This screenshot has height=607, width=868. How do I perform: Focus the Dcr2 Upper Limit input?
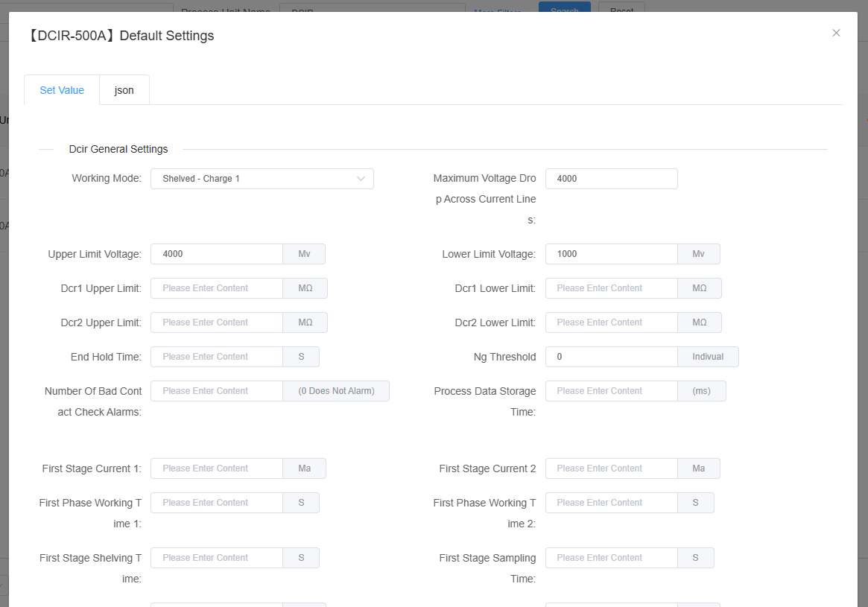[217, 322]
